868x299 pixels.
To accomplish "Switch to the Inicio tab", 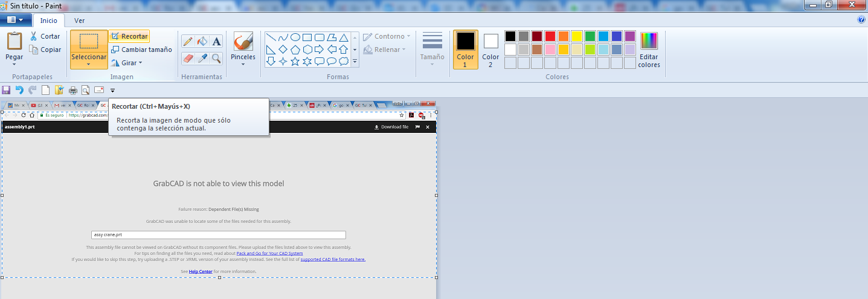I will [x=48, y=21].
